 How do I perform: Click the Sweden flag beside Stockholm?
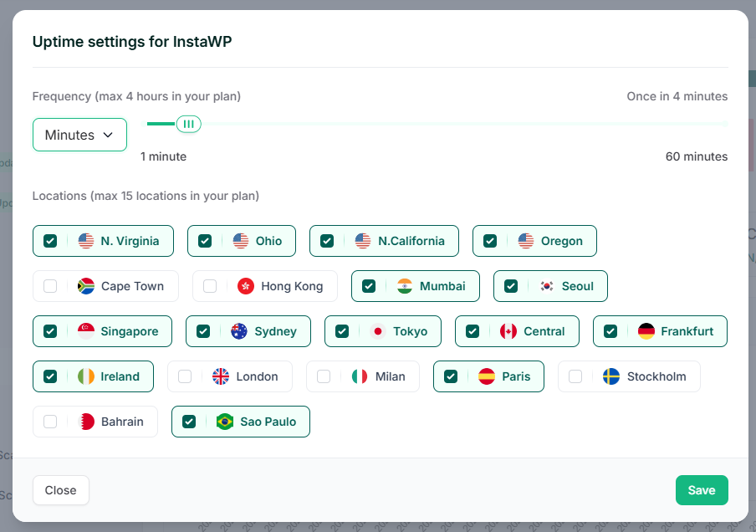611,376
